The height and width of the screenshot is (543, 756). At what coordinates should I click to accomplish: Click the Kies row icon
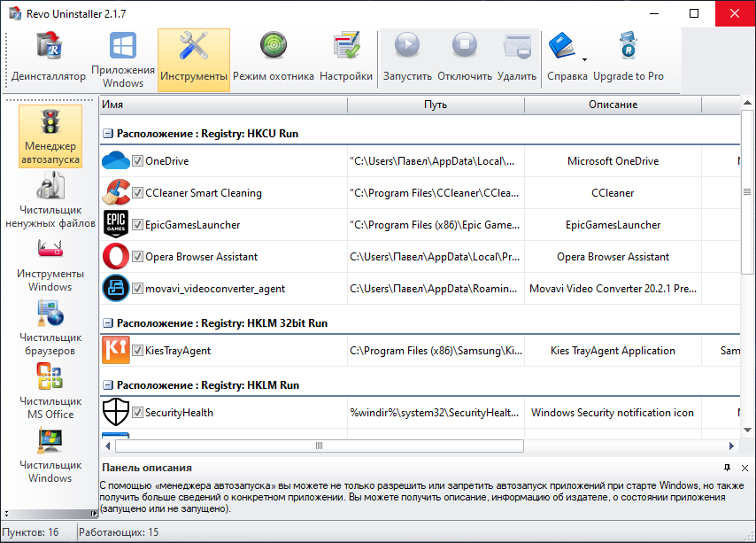point(116,350)
